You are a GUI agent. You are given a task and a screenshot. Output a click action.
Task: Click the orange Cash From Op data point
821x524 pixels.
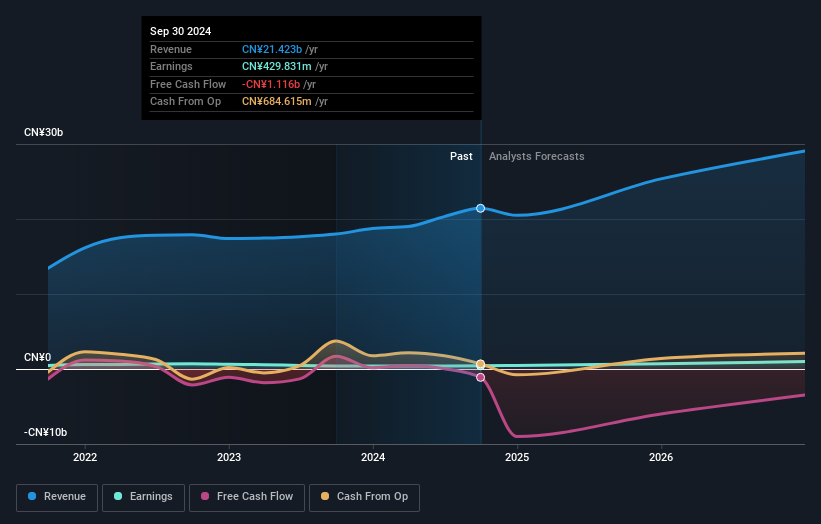480,364
